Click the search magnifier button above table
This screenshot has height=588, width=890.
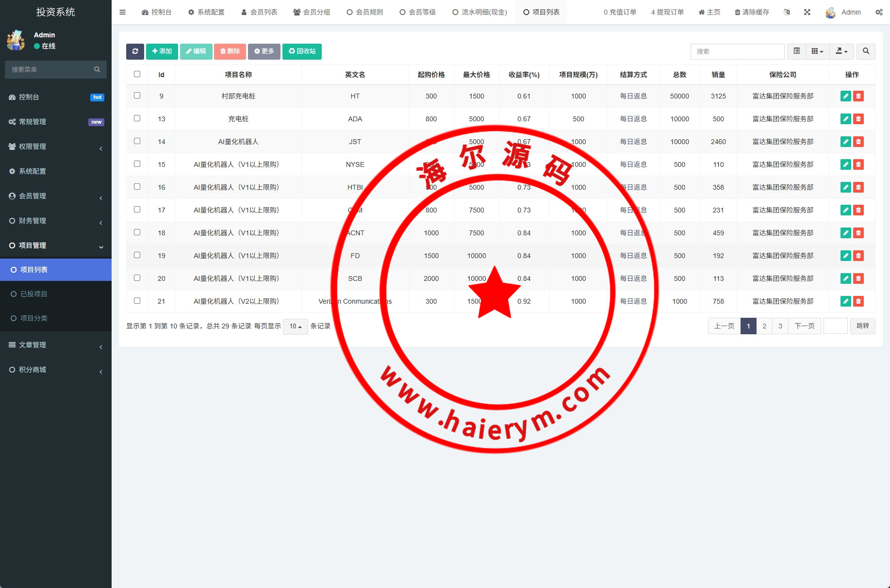(x=866, y=51)
